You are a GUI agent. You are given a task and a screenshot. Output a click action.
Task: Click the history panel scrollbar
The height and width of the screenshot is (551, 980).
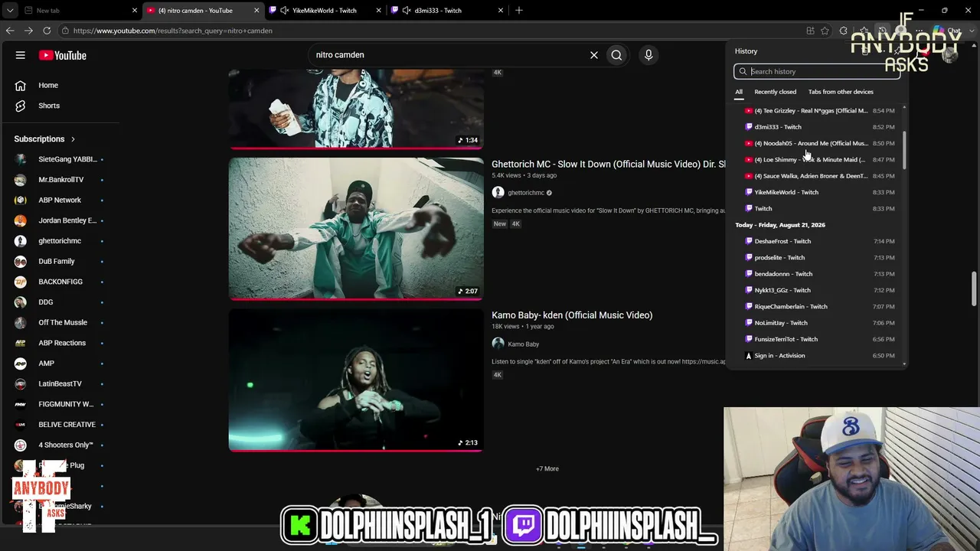coord(904,149)
